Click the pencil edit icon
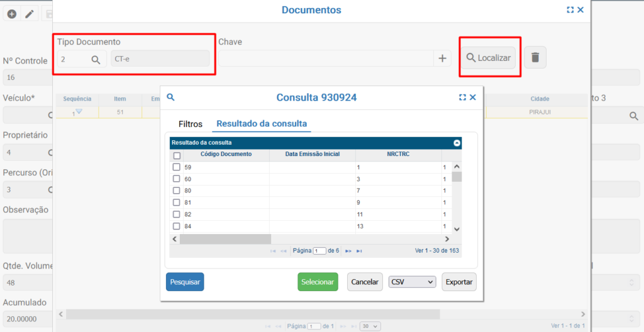644x332 pixels. pyautogui.click(x=29, y=14)
